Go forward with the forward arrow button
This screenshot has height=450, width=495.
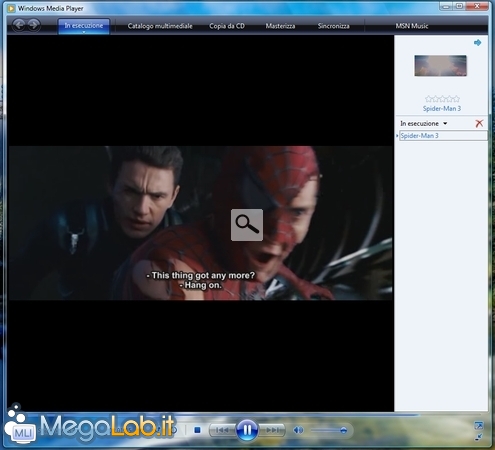coord(33,25)
